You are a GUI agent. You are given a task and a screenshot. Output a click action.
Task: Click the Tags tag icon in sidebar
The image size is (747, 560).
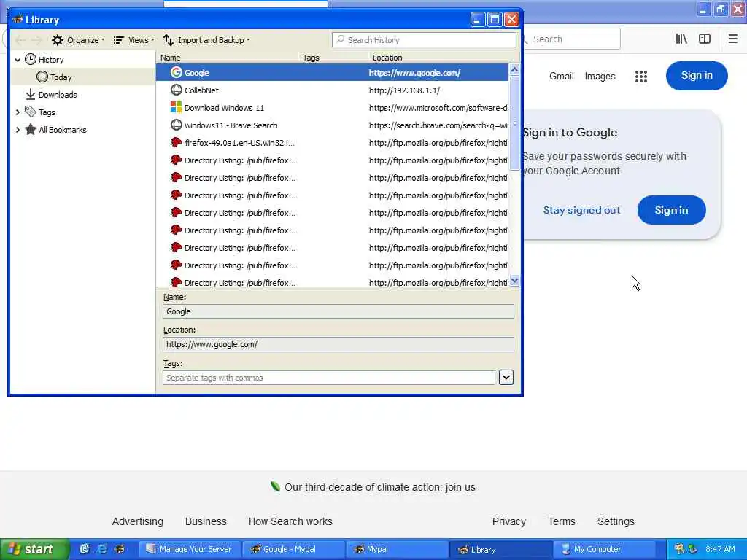[31, 112]
